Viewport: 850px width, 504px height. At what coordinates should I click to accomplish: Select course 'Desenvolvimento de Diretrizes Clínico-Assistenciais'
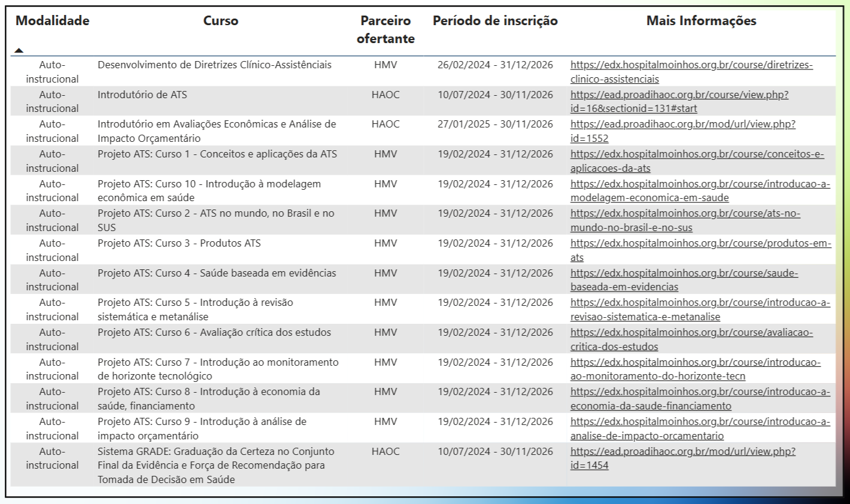[214, 65]
